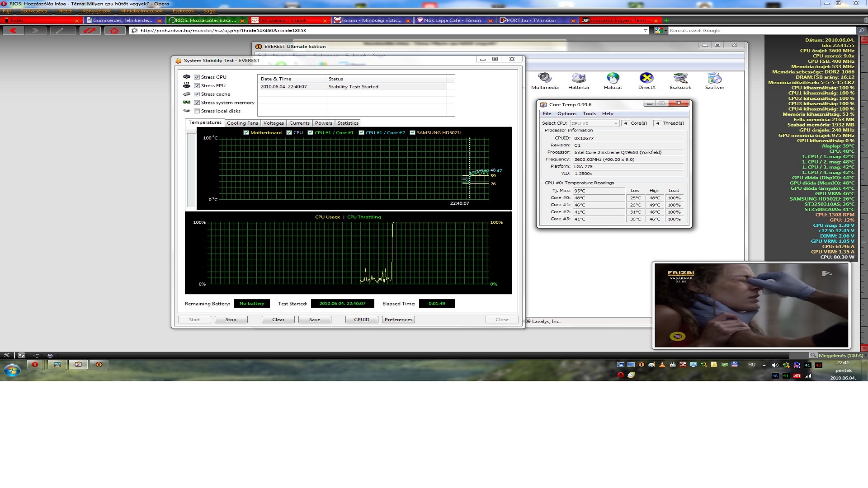Image resolution: width=868 pixels, height=488 pixels.
Task: Click the Google search engine icon
Action: click(x=659, y=31)
